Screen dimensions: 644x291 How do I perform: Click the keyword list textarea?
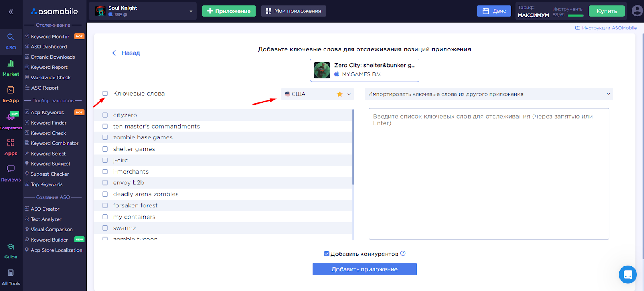point(489,174)
